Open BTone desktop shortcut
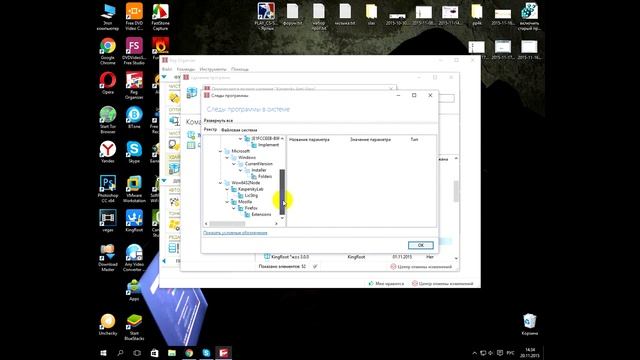 [x=134, y=118]
